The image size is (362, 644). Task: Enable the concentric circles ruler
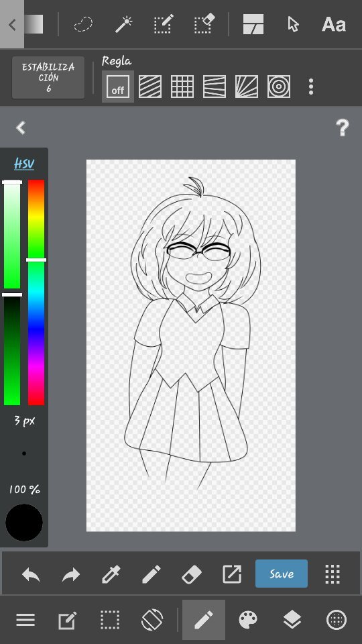click(x=279, y=87)
